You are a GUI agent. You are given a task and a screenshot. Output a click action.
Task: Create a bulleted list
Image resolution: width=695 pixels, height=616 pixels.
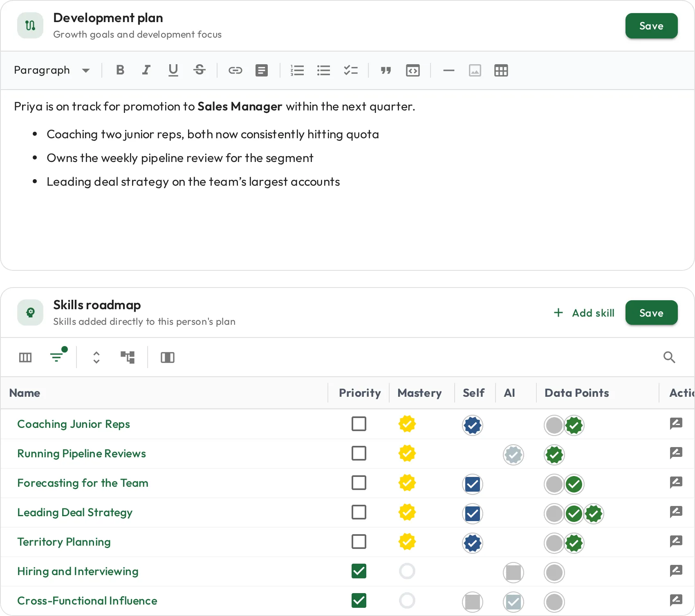tap(323, 70)
